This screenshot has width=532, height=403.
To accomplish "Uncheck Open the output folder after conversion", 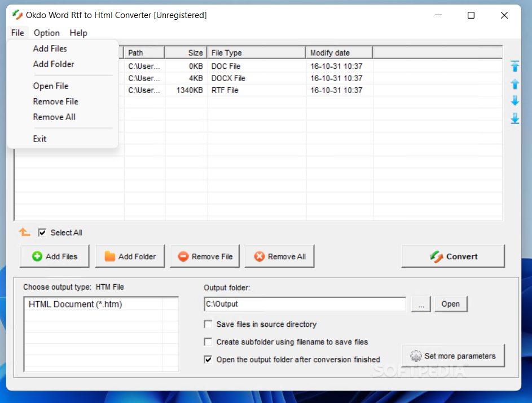I will pyautogui.click(x=208, y=360).
